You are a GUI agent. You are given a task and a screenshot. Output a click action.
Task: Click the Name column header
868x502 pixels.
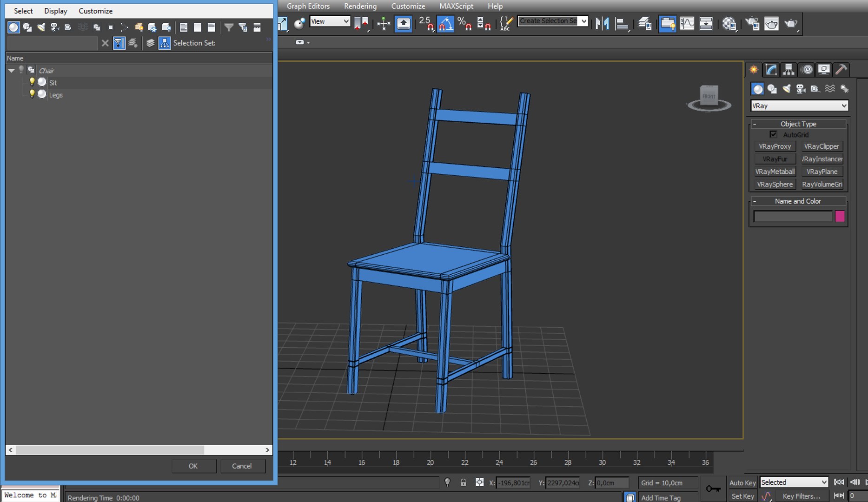pos(139,58)
